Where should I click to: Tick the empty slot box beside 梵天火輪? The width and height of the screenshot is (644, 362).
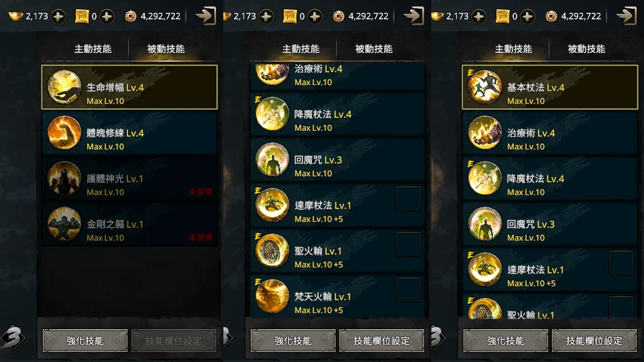point(409,290)
